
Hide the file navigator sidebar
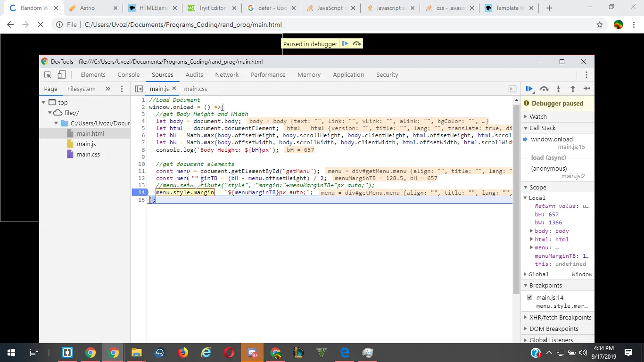[x=139, y=89]
